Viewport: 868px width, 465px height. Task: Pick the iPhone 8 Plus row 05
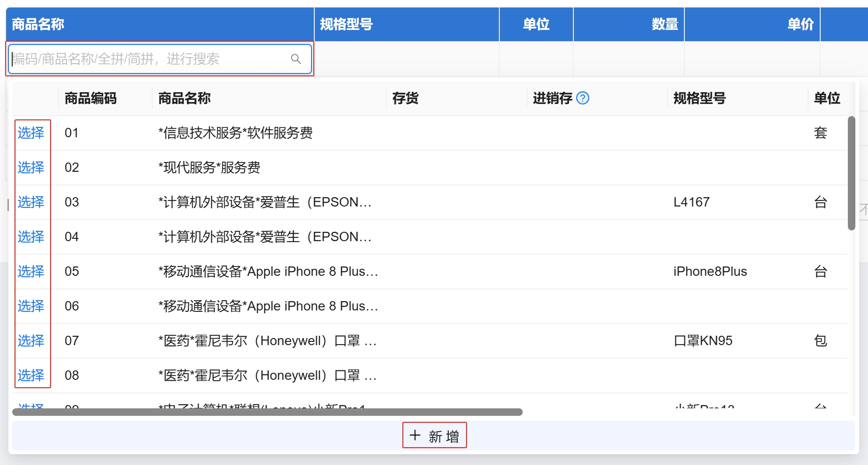31,272
